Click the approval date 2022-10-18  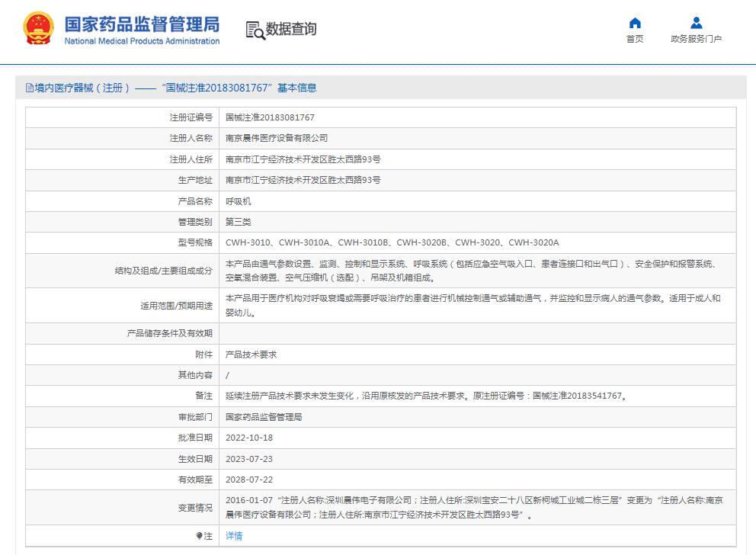(x=248, y=438)
